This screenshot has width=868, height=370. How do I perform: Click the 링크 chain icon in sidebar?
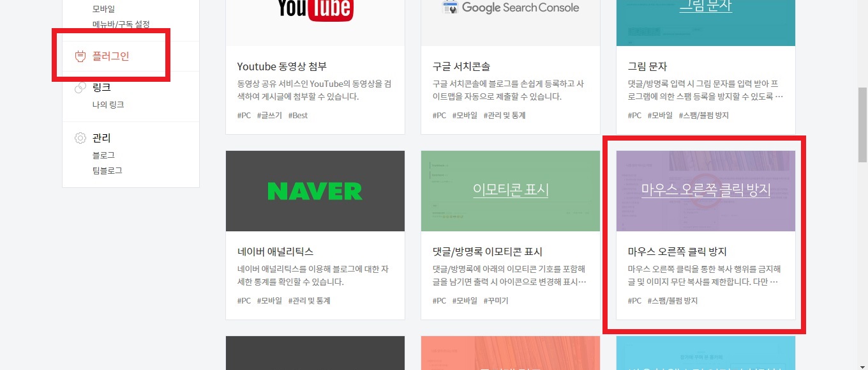[x=80, y=88]
